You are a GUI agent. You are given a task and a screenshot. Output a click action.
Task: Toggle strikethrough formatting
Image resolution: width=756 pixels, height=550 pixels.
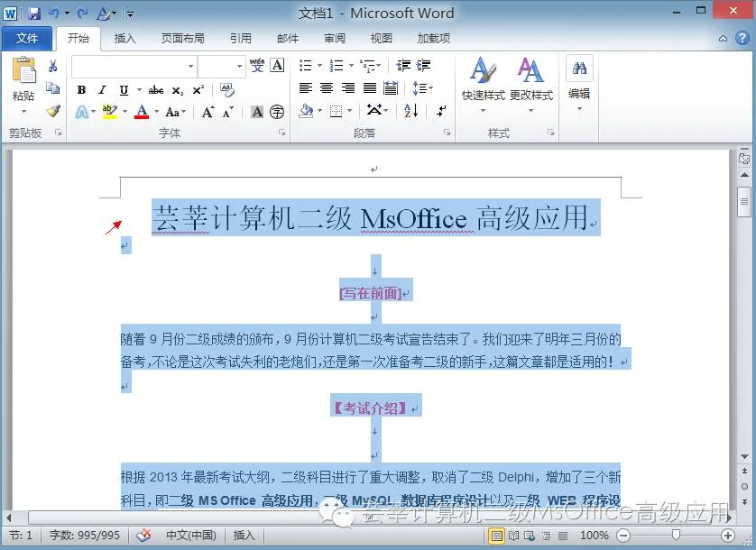tap(156, 90)
